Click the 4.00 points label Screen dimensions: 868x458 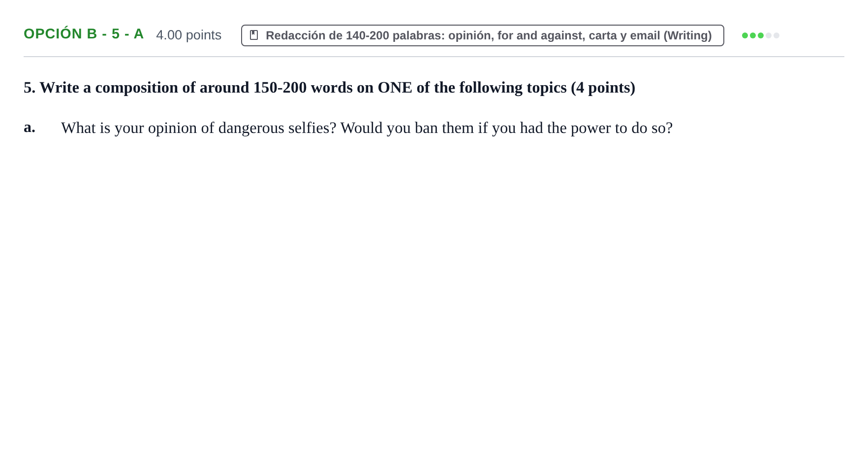pos(188,35)
